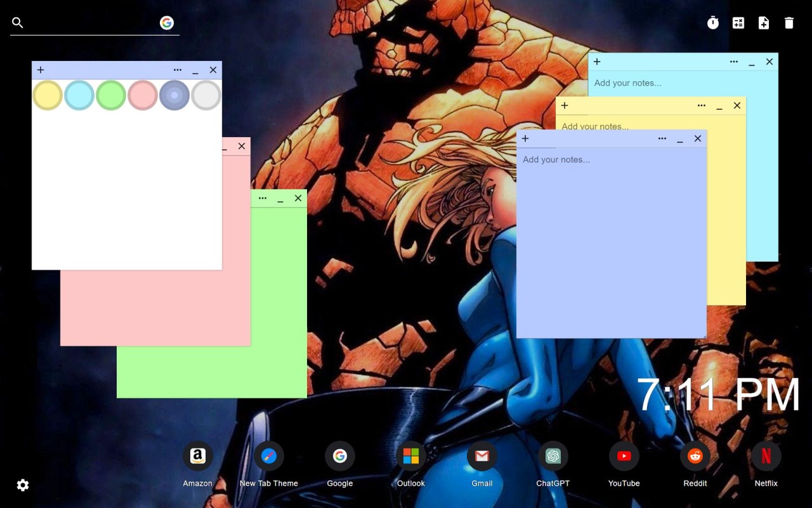Close the pink note
812x508 pixels.
[242, 146]
